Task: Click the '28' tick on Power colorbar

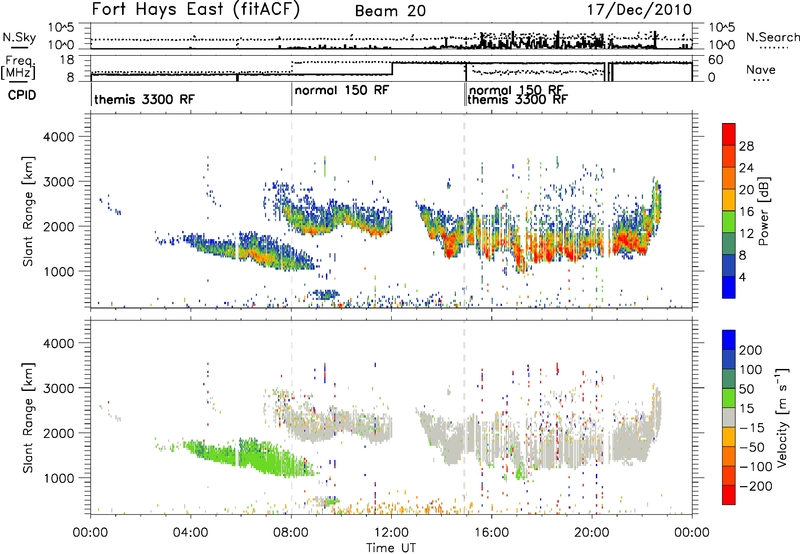Action: [746, 146]
